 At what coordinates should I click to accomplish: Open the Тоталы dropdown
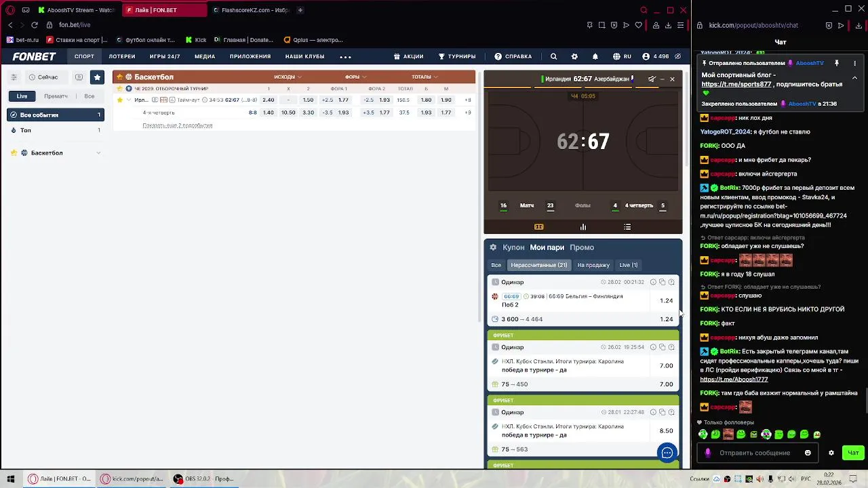[425, 77]
